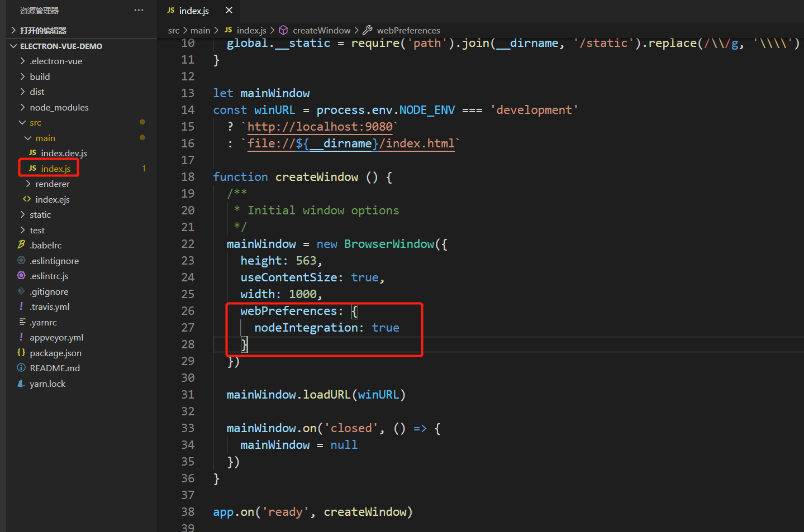Click the index.js breadcrumb segment
This screenshot has height=532, width=804.
[x=251, y=30]
